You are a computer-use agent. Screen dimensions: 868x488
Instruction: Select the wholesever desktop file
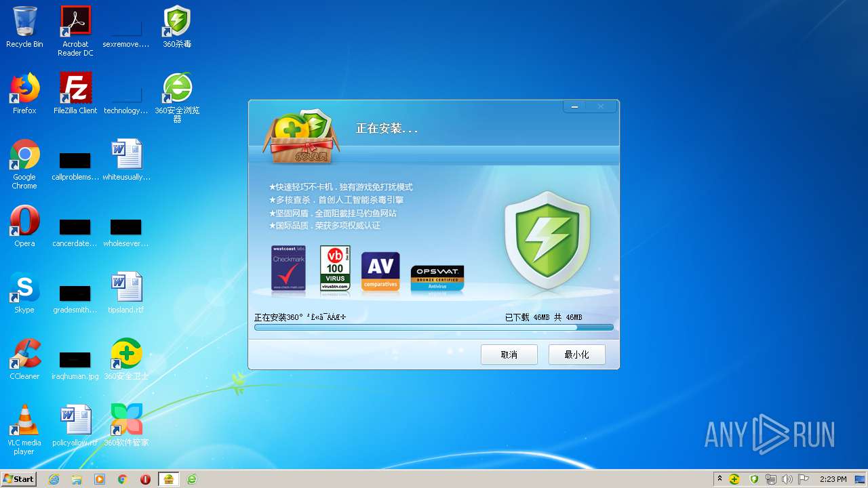click(126, 232)
